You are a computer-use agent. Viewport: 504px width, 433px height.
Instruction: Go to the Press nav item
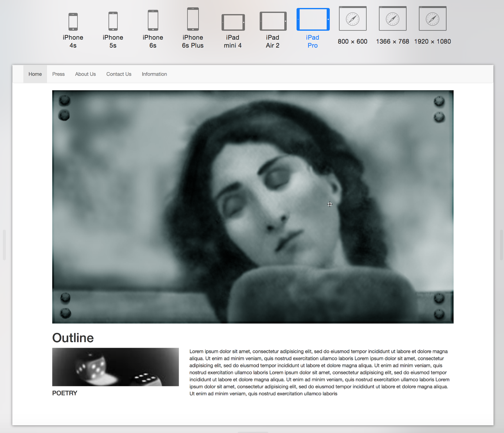point(58,74)
